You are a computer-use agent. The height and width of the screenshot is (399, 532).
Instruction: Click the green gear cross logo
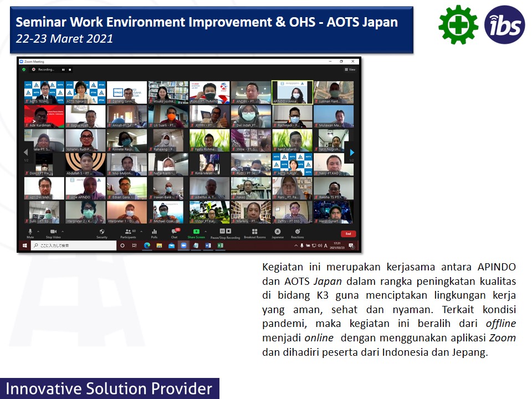pos(458,25)
